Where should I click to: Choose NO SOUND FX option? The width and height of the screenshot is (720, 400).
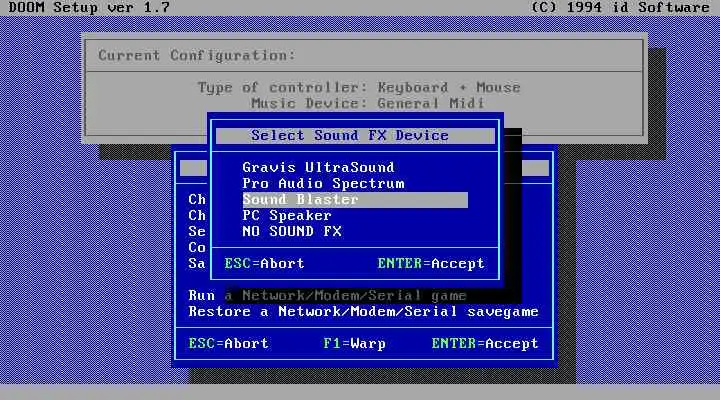[x=292, y=231]
